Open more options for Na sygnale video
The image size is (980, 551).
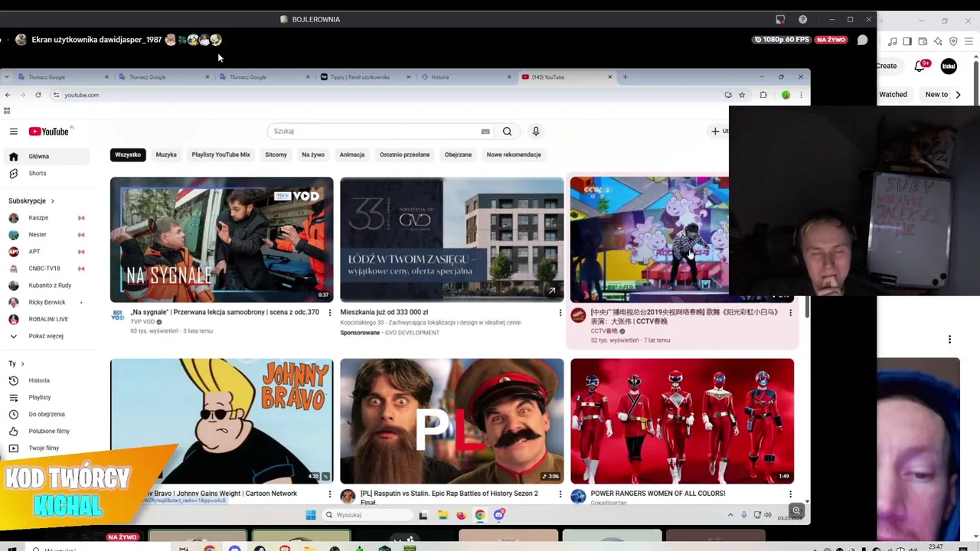pos(330,313)
